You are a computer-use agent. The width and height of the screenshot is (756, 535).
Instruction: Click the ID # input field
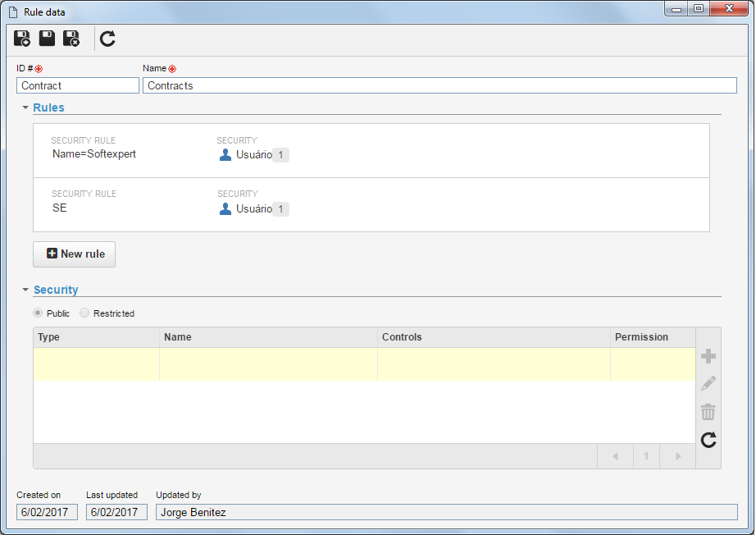coord(78,85)
